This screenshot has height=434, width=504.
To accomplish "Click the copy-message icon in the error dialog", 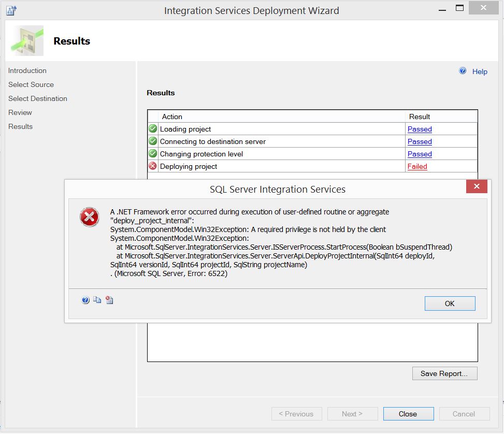I will [97, 299].
